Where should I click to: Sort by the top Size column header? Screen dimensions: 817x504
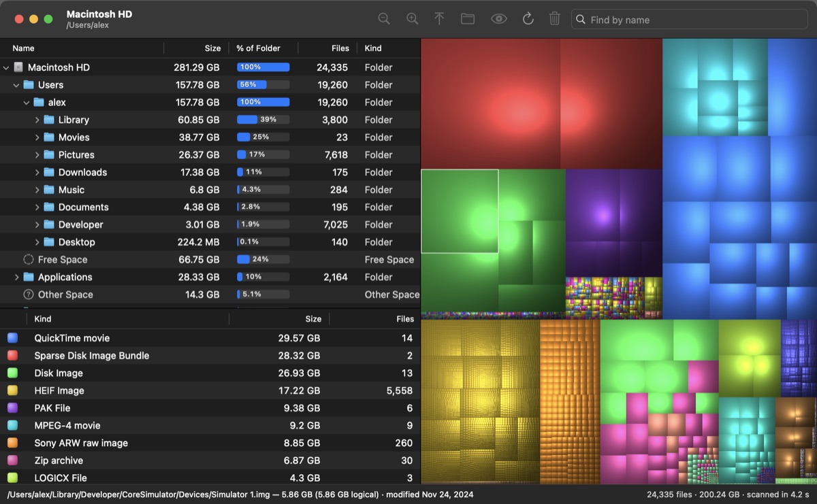click(212, 48)
